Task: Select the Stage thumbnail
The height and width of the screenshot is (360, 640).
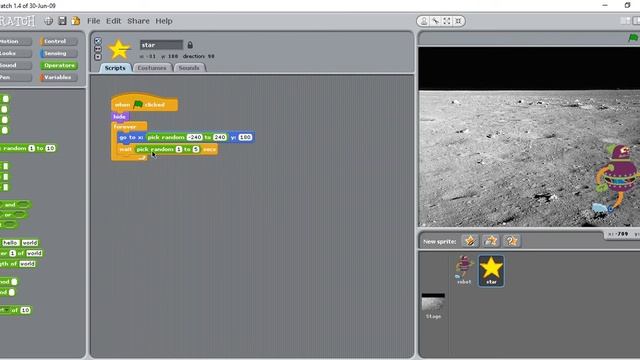Action: click(433, 306)
